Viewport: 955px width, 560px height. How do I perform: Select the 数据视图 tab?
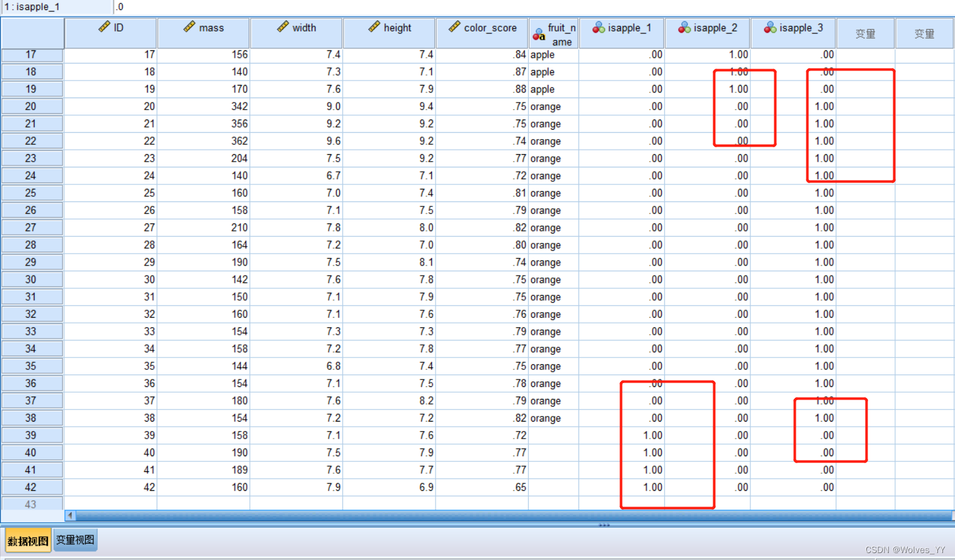pyautogui.click(x=28, y=540)
